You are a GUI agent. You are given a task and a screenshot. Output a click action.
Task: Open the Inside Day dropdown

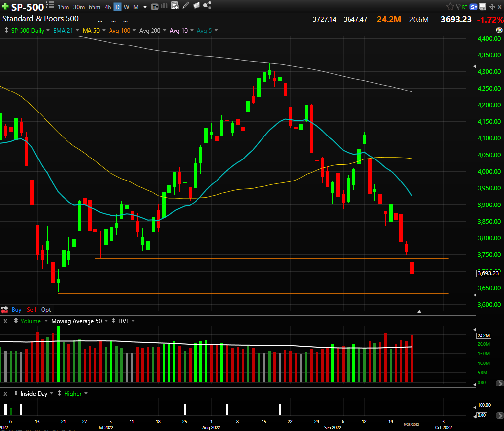(x=51, y=393)
